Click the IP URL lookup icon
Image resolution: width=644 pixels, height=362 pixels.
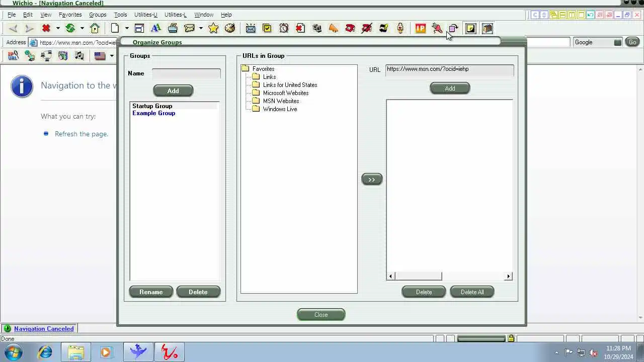click(x=13, y=56)
